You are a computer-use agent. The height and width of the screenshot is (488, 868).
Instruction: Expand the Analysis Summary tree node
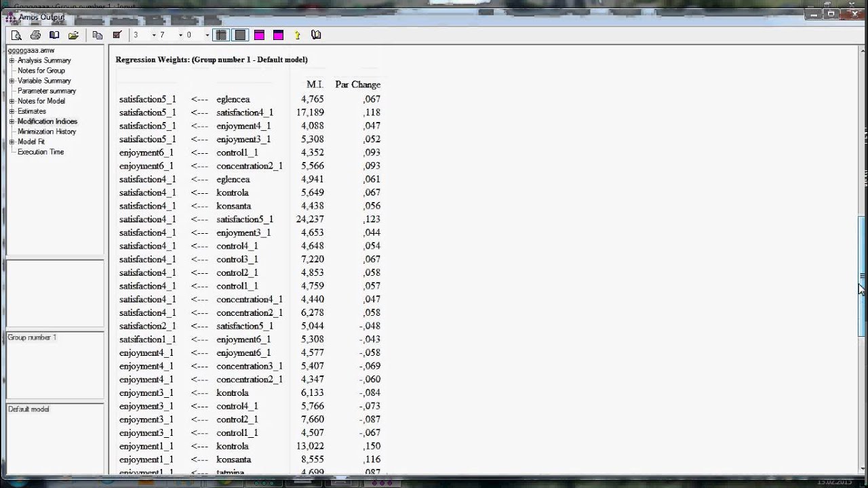click(x=12, y=60)
